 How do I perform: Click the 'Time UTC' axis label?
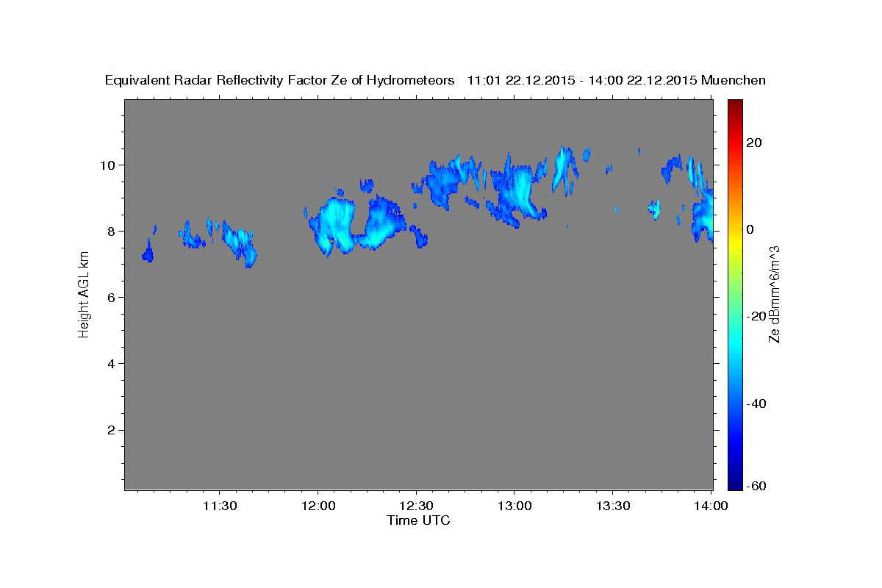418,520
